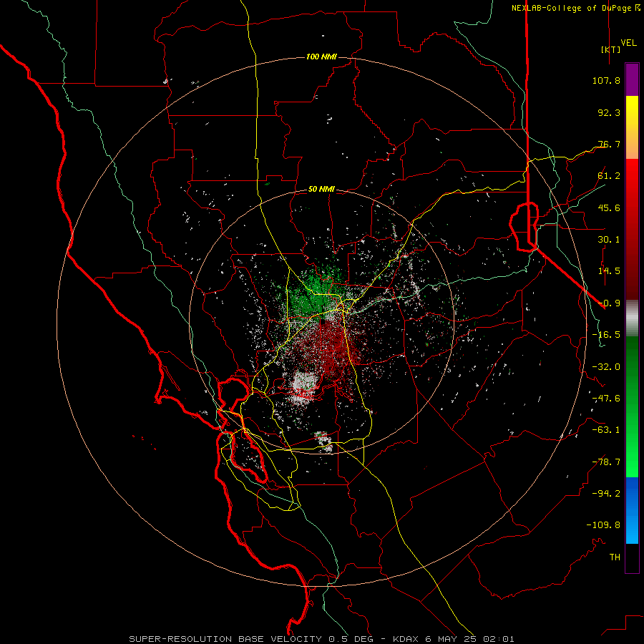Image resolution: width=644 pixels, height=644 pixels.
Task: Click the 61.2 velocity scale label
Action: click(x=609, y=176)
